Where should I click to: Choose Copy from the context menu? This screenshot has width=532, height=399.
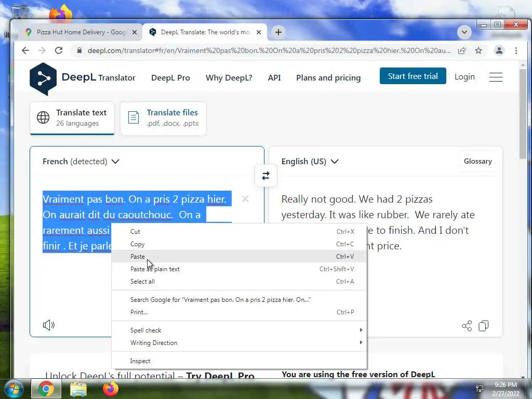pos(239,244)
